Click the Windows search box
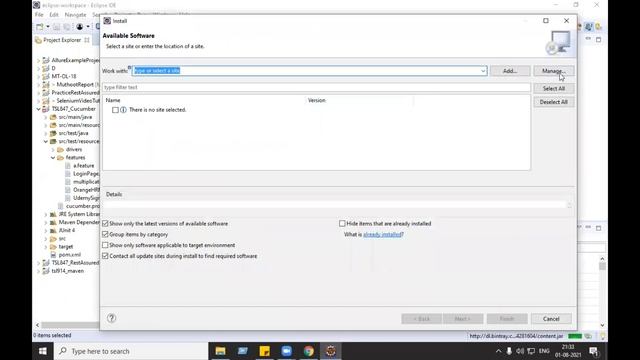This screenshot has width=640, height=360. pos(131,351)
